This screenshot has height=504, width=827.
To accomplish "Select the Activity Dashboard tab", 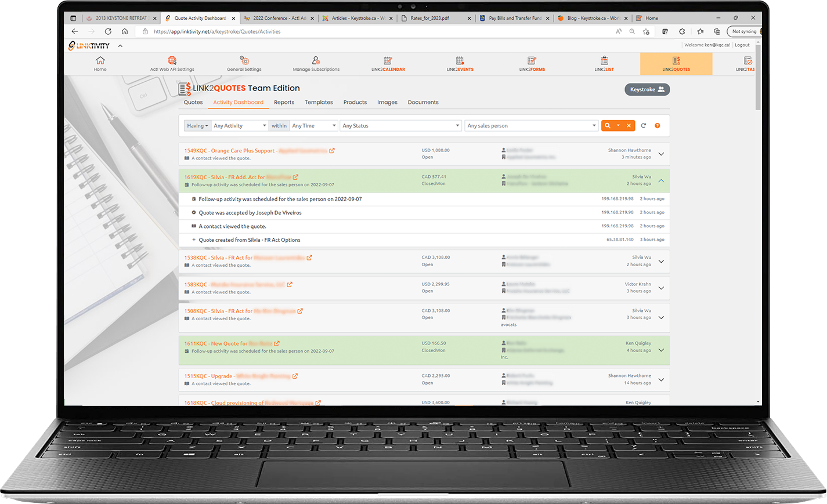I will (x=238, y=102).
